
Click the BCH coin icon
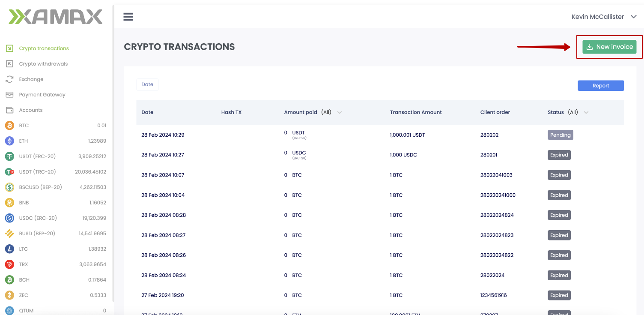9,280
